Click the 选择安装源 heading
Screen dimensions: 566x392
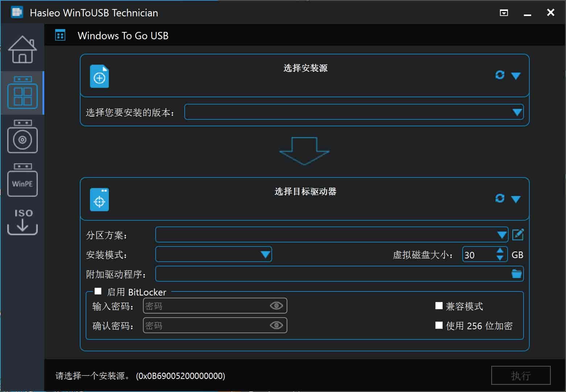click(x=305, y=68)
